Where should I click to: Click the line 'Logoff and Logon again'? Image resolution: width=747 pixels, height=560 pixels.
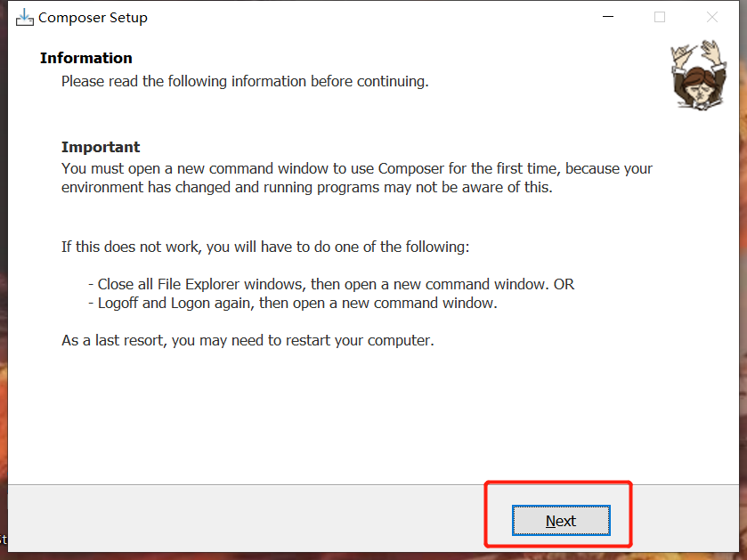pos(293,303)
